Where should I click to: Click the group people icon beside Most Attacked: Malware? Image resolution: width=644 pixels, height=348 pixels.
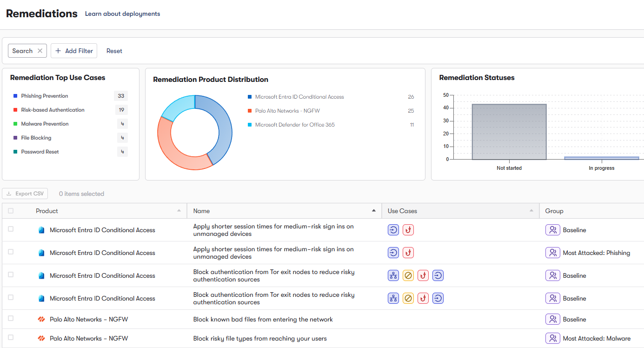click(553, 338)
